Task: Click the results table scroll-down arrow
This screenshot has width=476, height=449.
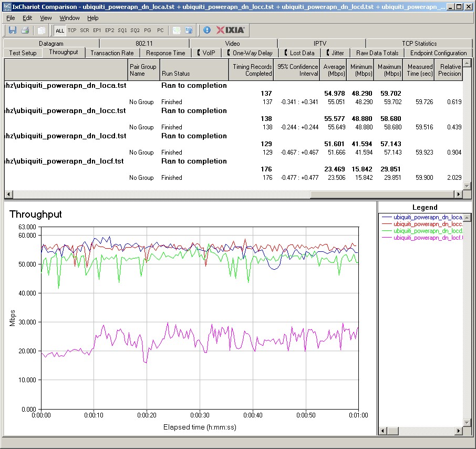Action: point(467,186)
